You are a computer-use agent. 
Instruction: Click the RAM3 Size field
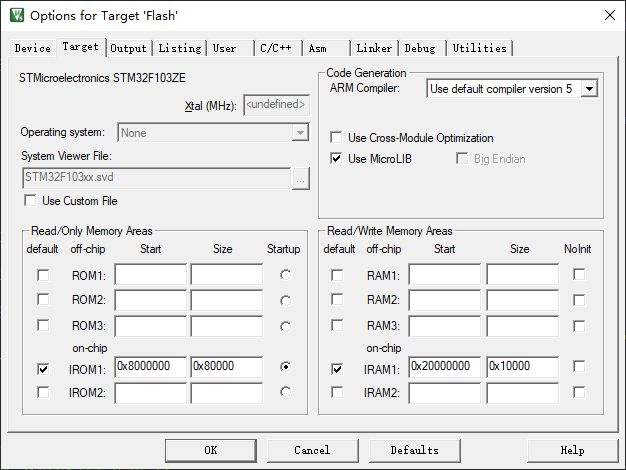523,326
